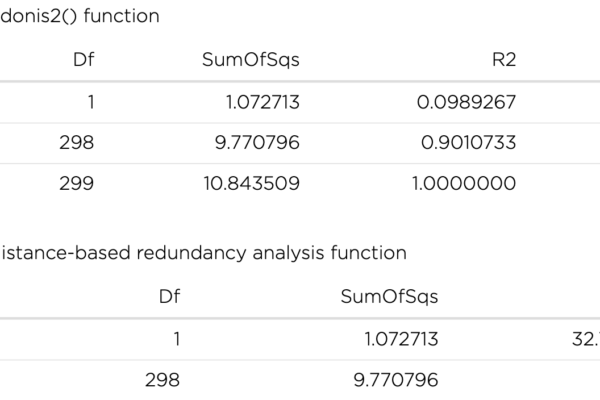Viewport: 600px width, 400px height.
Task: Click the partially visible 32. value
Action: coord(586,339)
